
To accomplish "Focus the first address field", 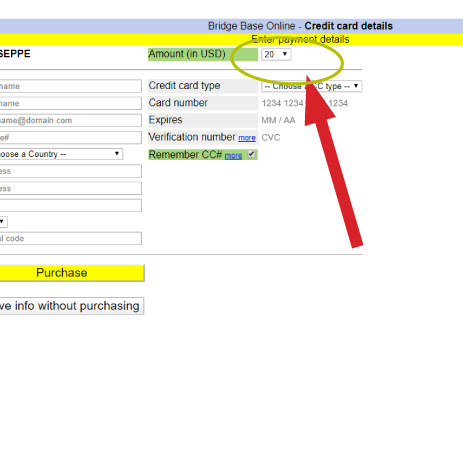I will [71, 171].
